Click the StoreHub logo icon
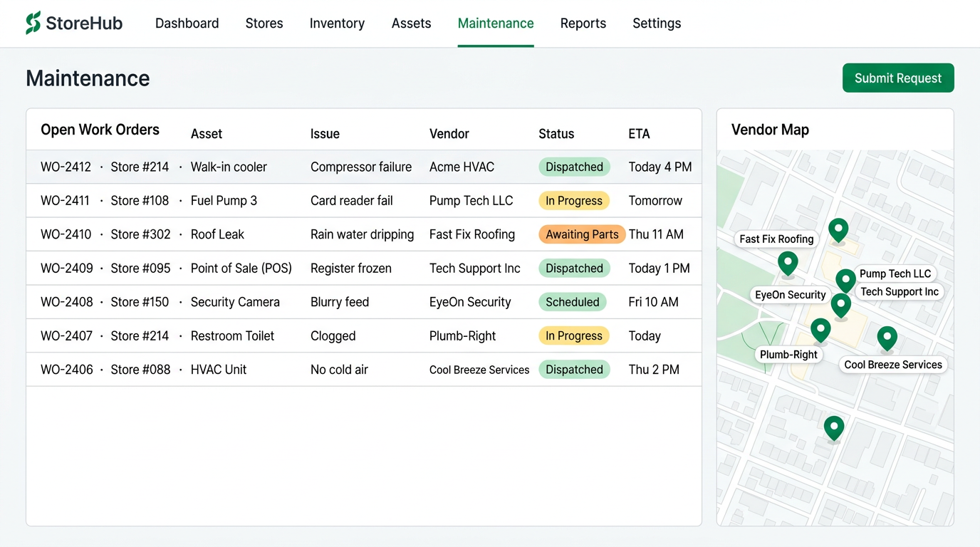Screen dimensions: 980x547 [33, 23]
